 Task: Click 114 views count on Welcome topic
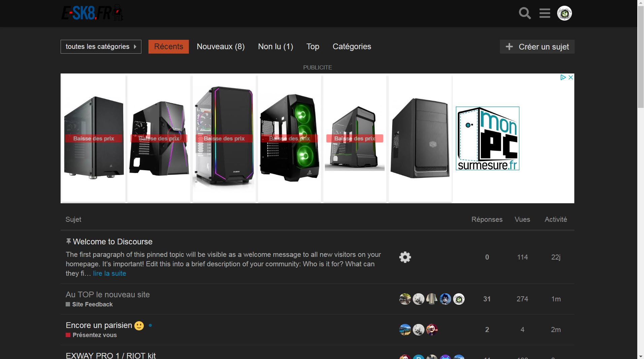click(x=522, y=257)
